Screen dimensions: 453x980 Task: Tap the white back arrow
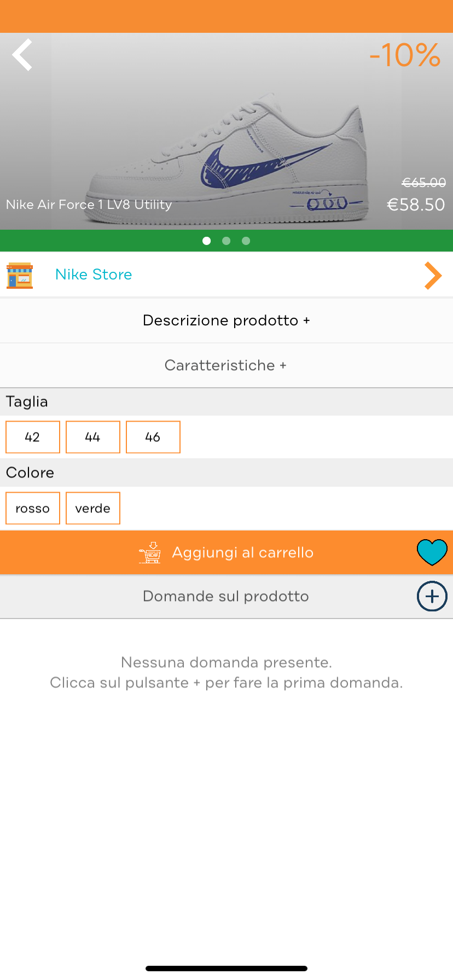(x=22, y=55)
